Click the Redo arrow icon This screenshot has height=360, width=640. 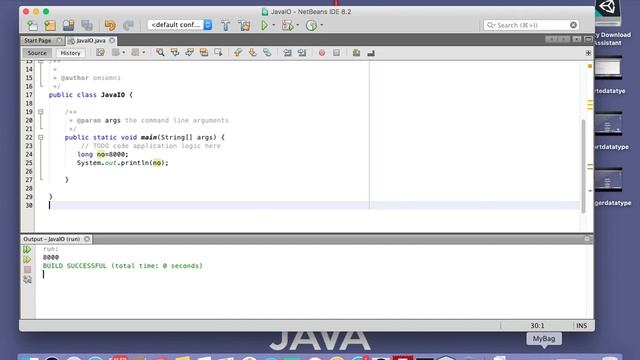tap(128, 25)
